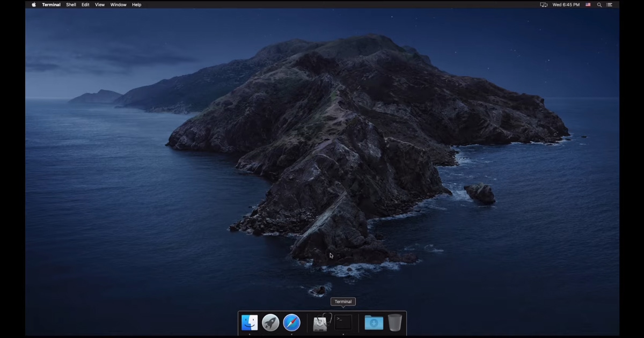Click the small rock islet on wallpaper
The height and width of the screenshot is (338, 644).
[480, 193]
